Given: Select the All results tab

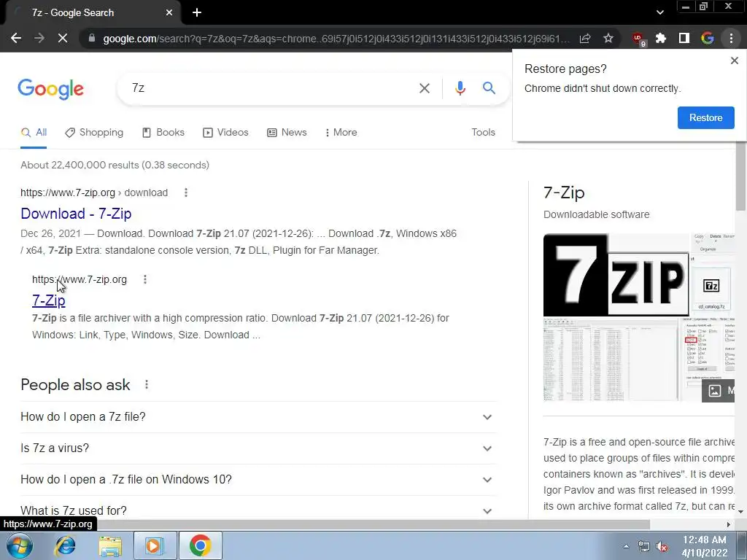Looking at the screenshot, I should point(34,133).
